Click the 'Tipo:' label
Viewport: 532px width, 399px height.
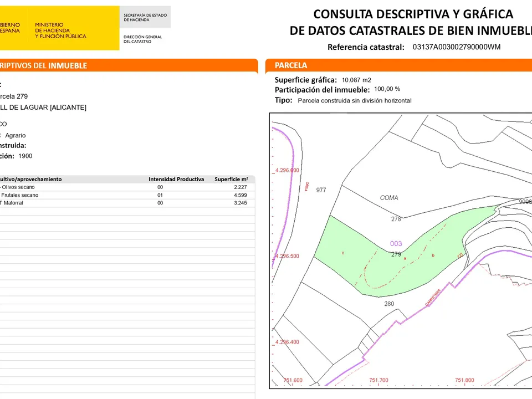283,100
